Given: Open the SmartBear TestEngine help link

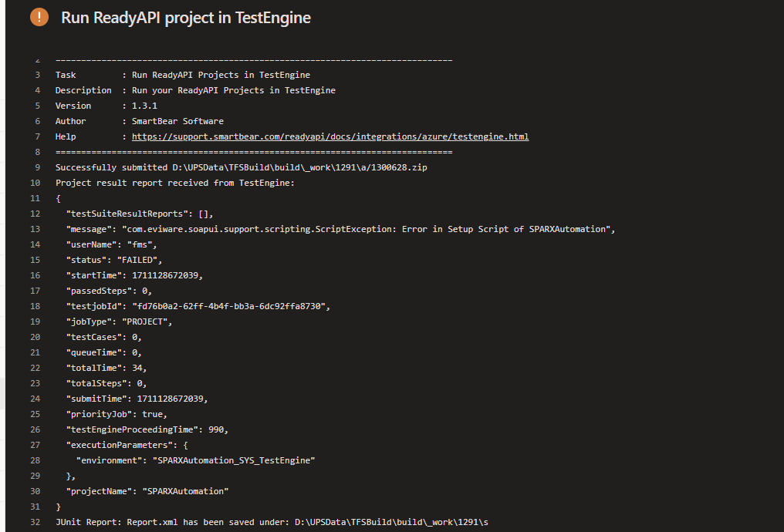Looking at the screenshot, I should tap(330, 136).
